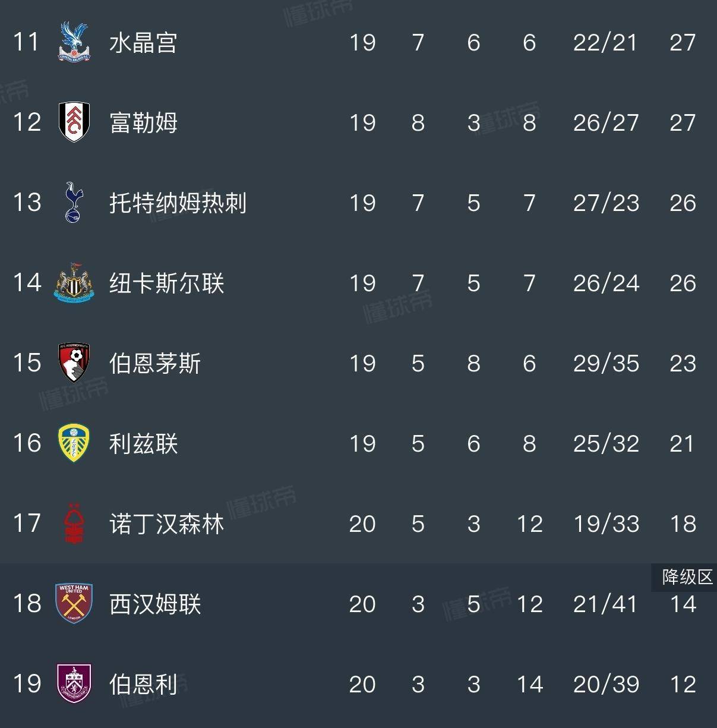Click the Newcastle United crest
Viewport: 717px width, 728px height.
[x=74, y=283]
